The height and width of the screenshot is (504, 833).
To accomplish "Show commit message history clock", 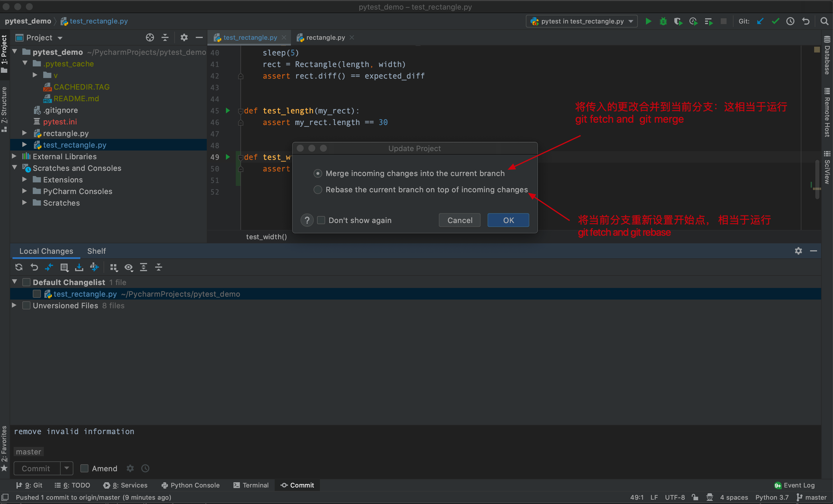I will point(145,469).
